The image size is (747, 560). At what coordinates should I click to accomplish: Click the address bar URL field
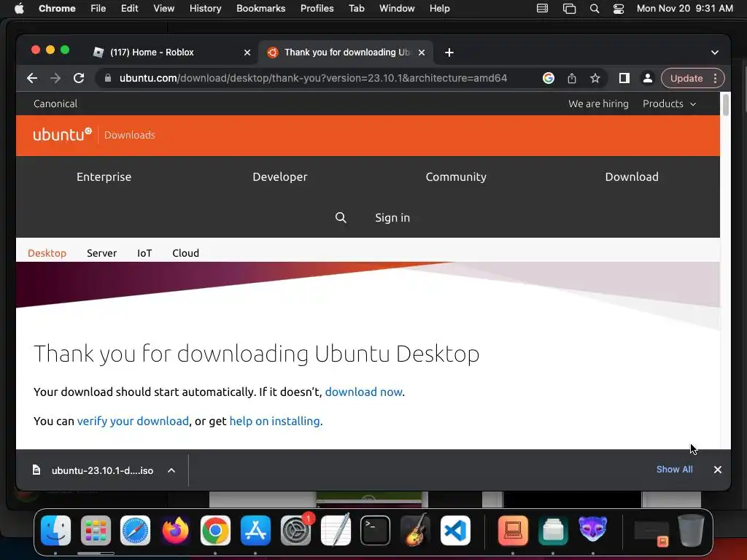(313, 78)
